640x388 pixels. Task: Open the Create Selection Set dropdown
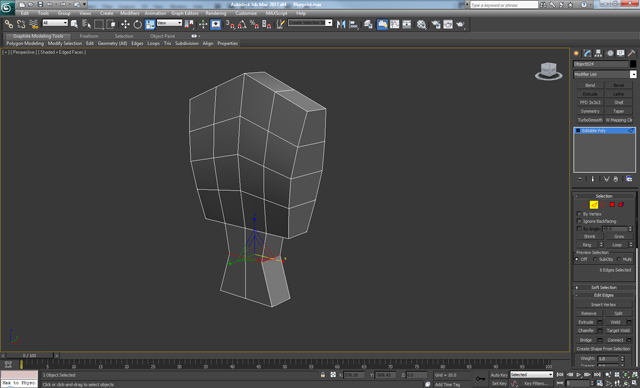pyautogui.click(x=310, y=23)
